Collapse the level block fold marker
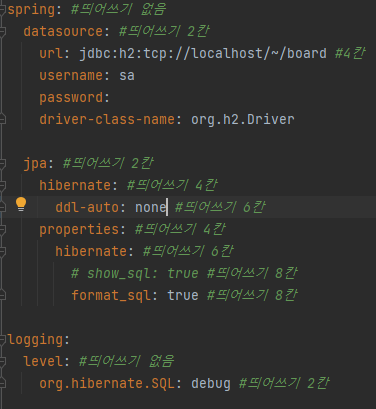 [2, 362]
